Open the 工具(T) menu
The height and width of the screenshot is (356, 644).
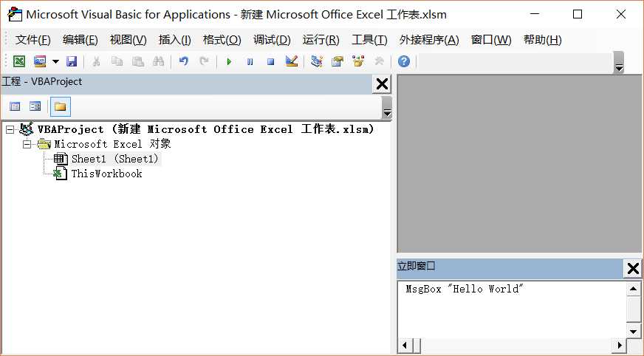(369, 40)
